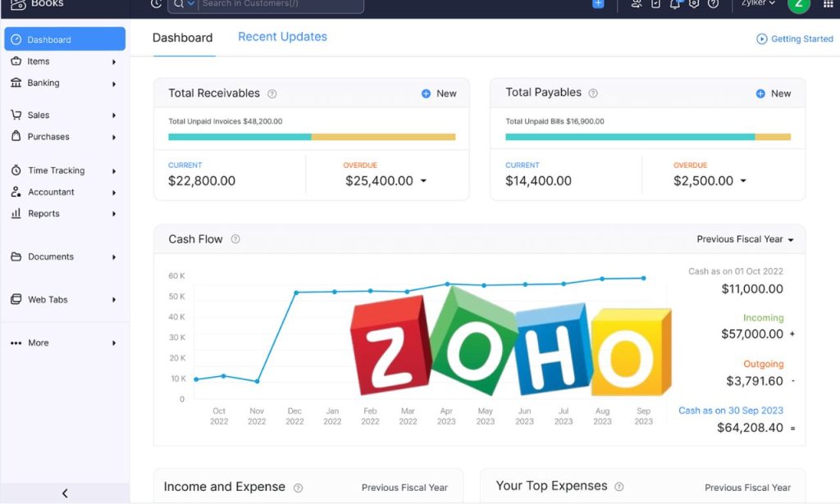The width and height of the screenshot is (840, 504).
Task: Click Cash as on 30 Sep 2023
Action: tap(731, 411)
